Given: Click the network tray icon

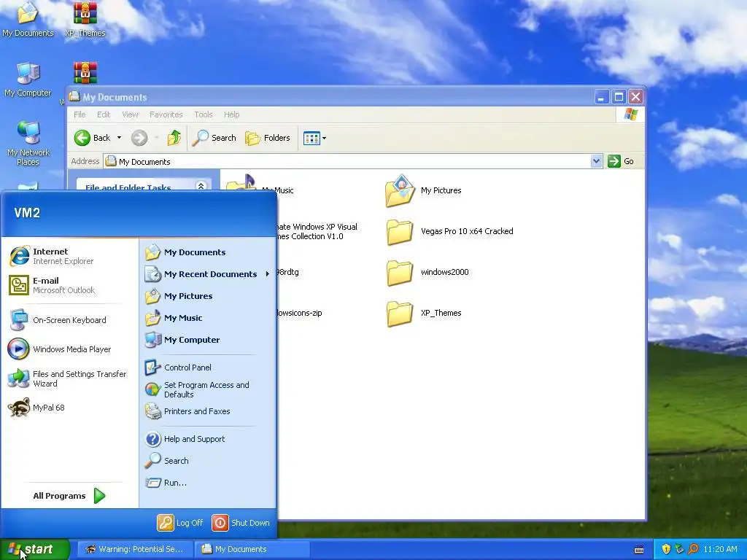Looking at the screenshot, I should [679, 549].
